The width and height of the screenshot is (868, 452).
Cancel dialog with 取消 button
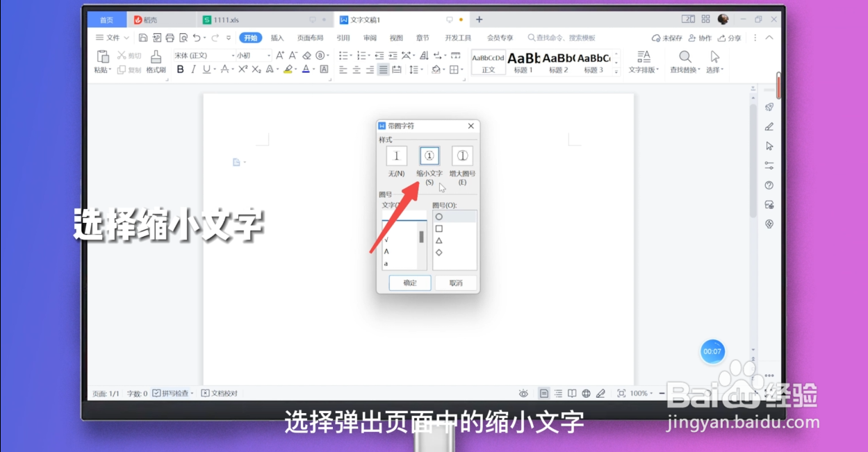point(456,283)
